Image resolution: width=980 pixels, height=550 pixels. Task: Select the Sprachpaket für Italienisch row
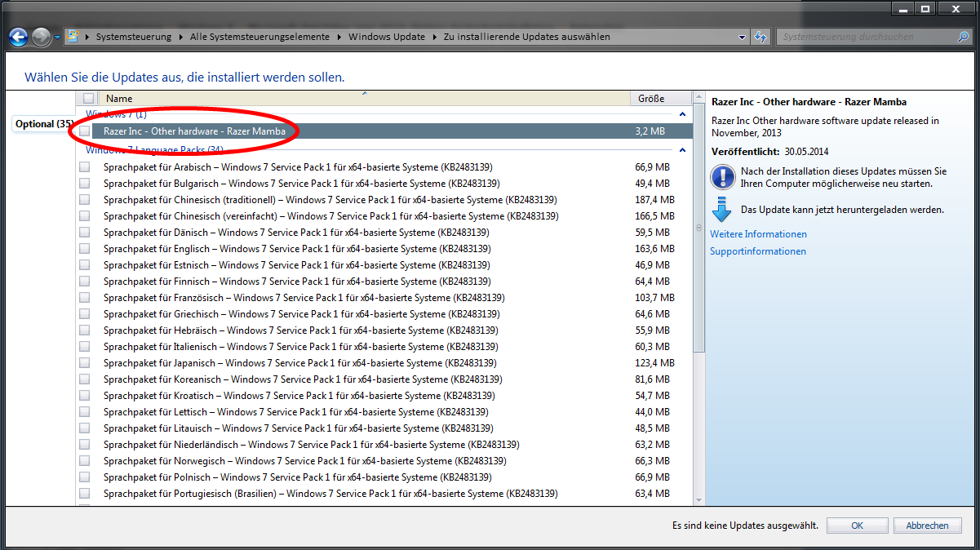point(384,347)
